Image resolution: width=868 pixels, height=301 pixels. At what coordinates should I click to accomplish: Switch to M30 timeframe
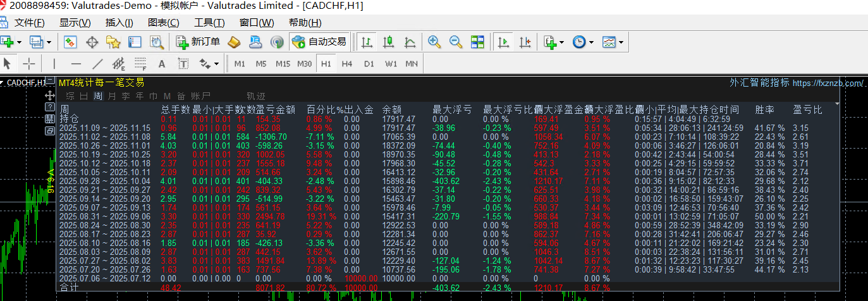(305, 64)
